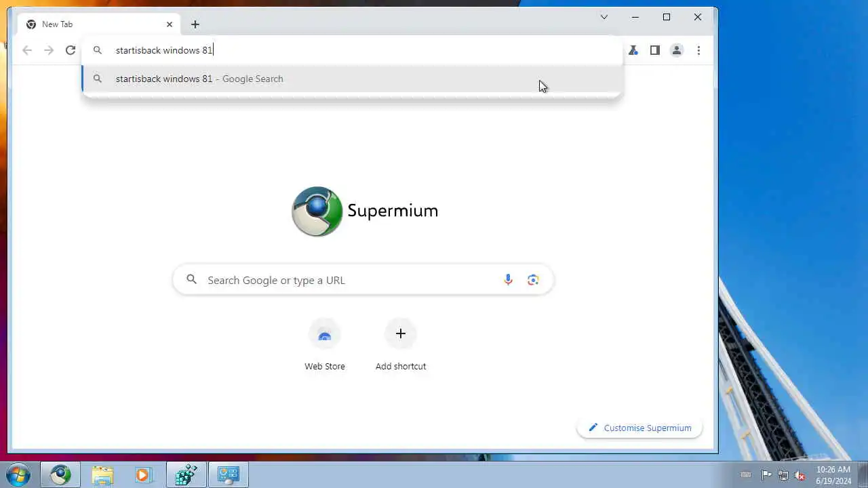This screenshot has width=868, height=488.
Task: Open the experiments flask icon
Action: pos(633,50)
